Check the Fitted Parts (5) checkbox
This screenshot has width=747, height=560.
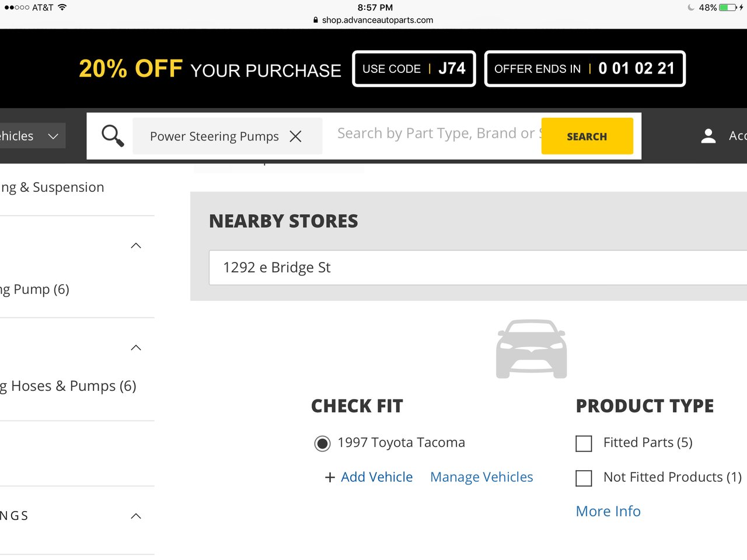point(584,443)
